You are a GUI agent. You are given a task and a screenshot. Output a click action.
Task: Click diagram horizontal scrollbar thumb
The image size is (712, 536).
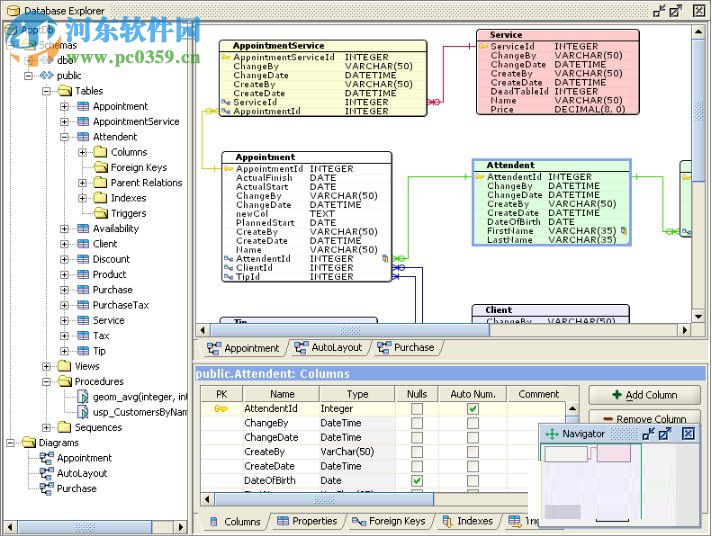pos(350,330)
